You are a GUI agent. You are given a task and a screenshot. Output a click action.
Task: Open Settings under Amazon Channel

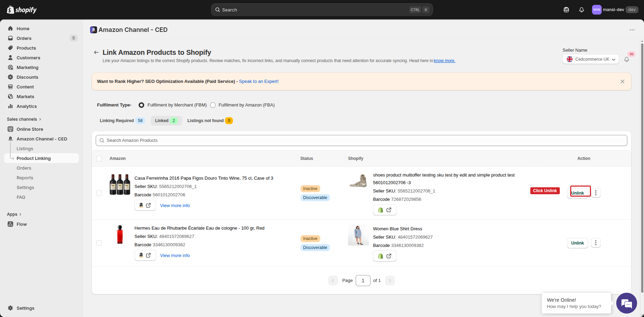point(25,187)
